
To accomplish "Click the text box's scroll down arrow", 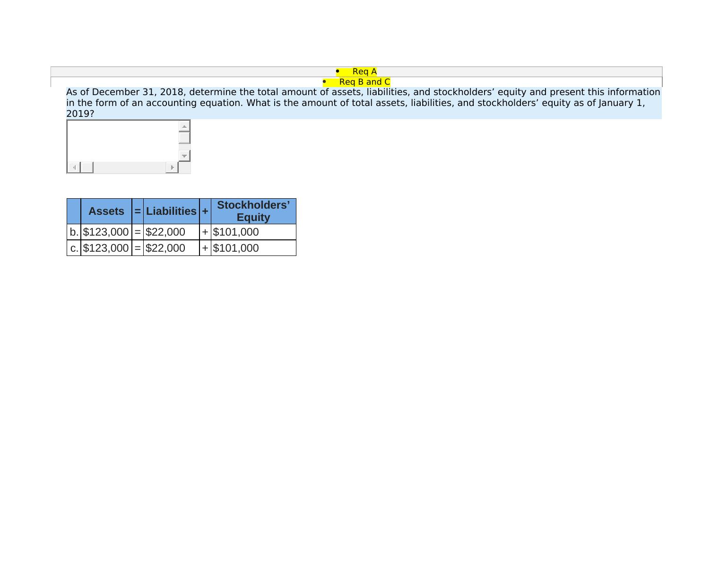I will tap(184, 156).
